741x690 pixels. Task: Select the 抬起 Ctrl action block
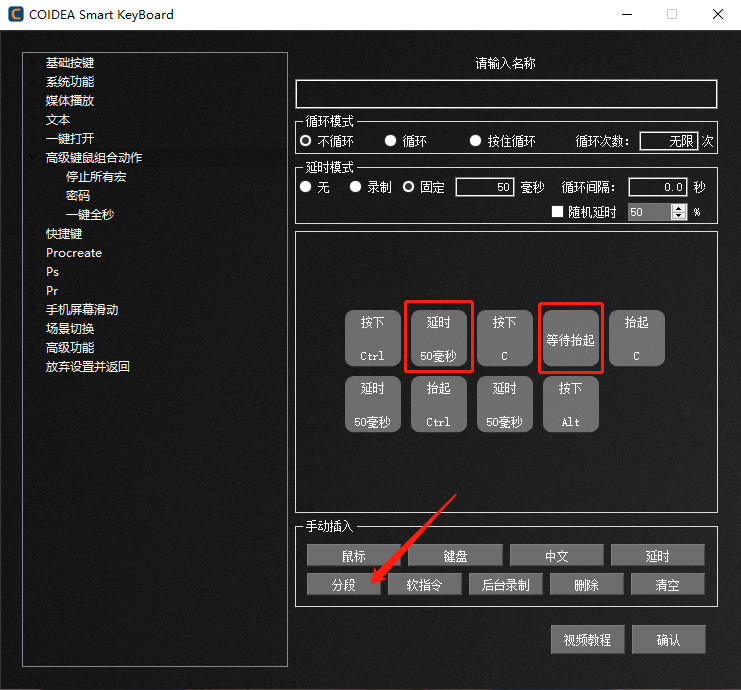[x=439, y=404]
